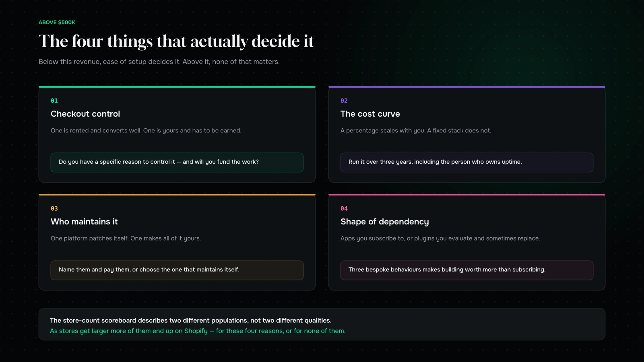Click the 'Checkout control' heading

click(x=85, y=114)
